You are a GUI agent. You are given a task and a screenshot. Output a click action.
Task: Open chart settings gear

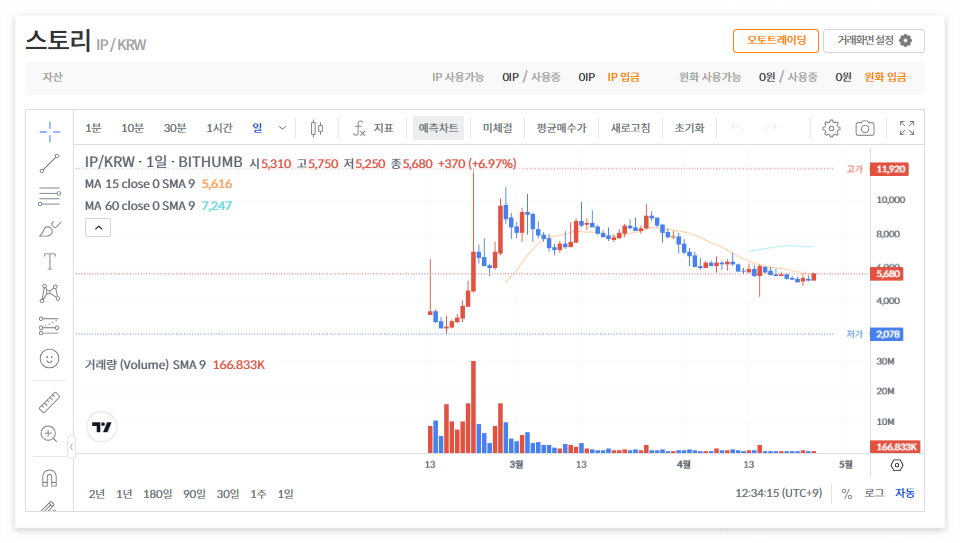click(x=831, y=128)
